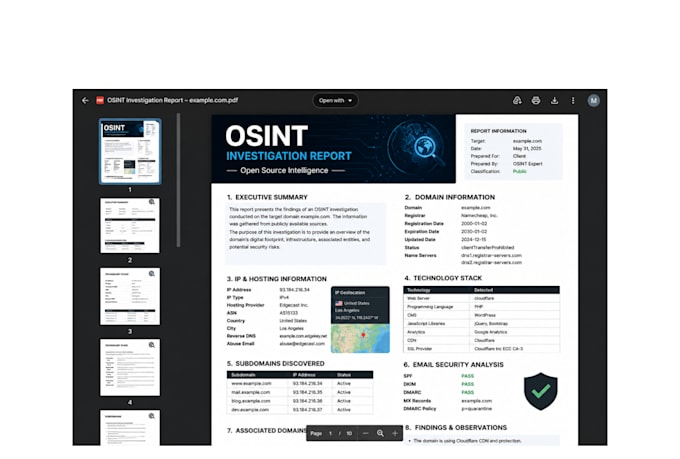This screenshot has width=680, height=459.
Task: Click the 'WordPress' CMS table cell
Action: point(485,315)
